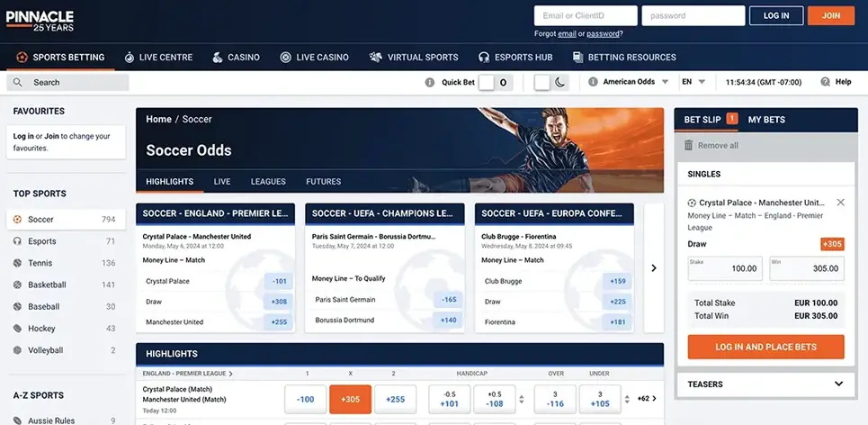Expand the Teasers section
868x425 pixels.
point(838,384)
